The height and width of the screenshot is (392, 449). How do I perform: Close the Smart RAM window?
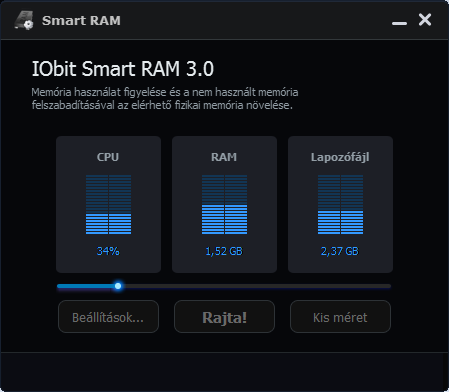[x=425, y=20]
